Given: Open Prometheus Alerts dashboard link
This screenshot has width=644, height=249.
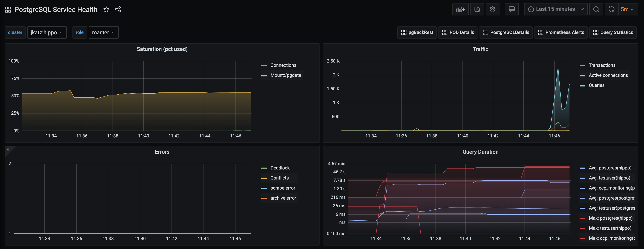Looking at the screenshot, I should (x=561, y=32).
